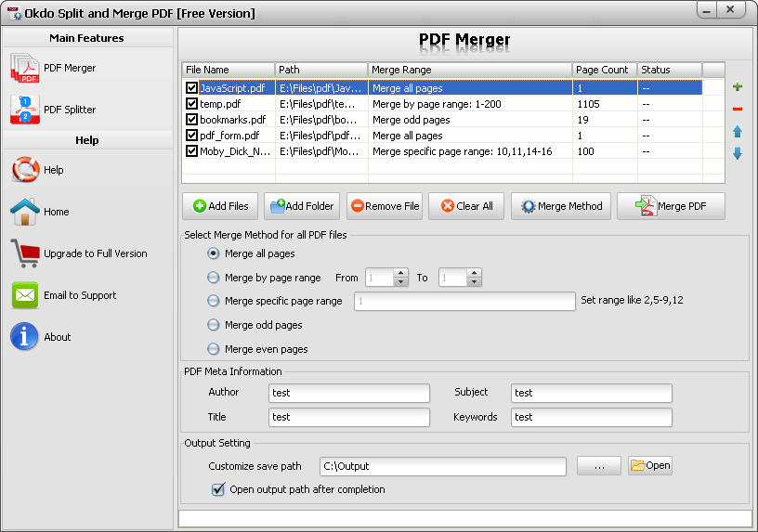Screen dimensions: 758x532
Task: Click the specific page range text field
Action: click(464, 301)
